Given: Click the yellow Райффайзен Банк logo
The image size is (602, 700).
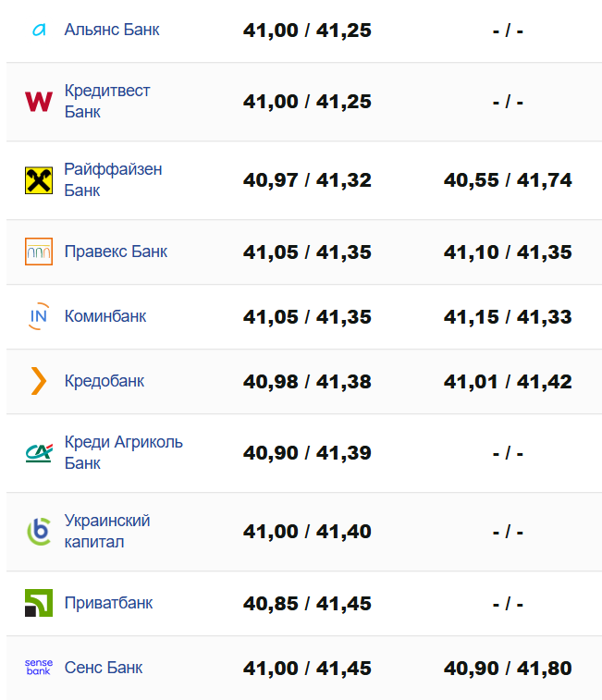Looking at the screenshot, I should click(39, 180).
